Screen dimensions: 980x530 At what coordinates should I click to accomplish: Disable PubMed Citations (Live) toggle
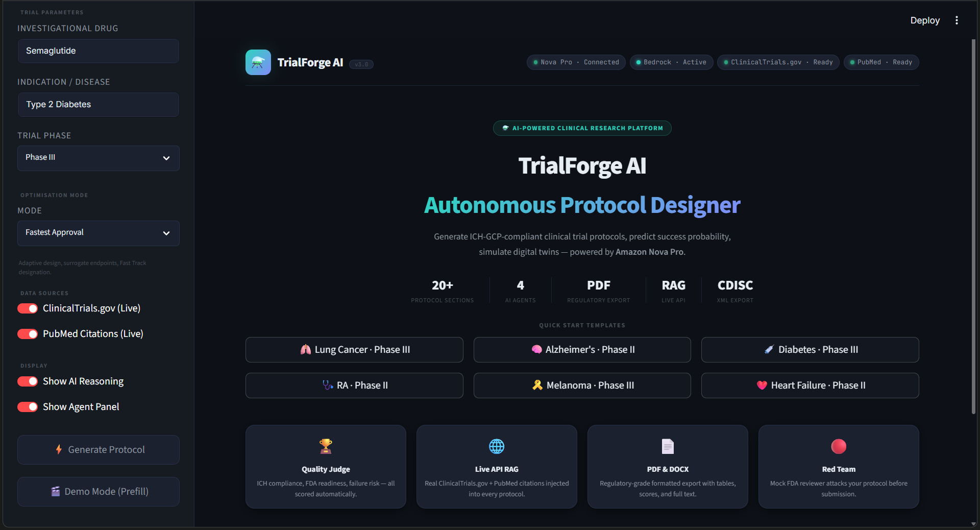pos(28,334)
